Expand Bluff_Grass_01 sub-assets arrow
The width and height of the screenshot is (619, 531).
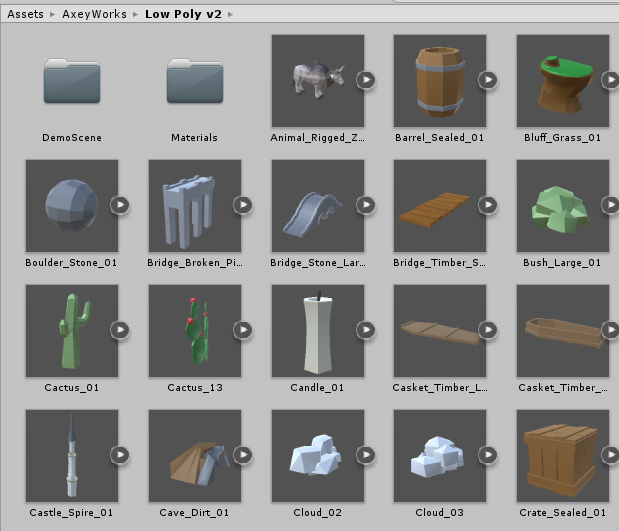tap(611, 80)
